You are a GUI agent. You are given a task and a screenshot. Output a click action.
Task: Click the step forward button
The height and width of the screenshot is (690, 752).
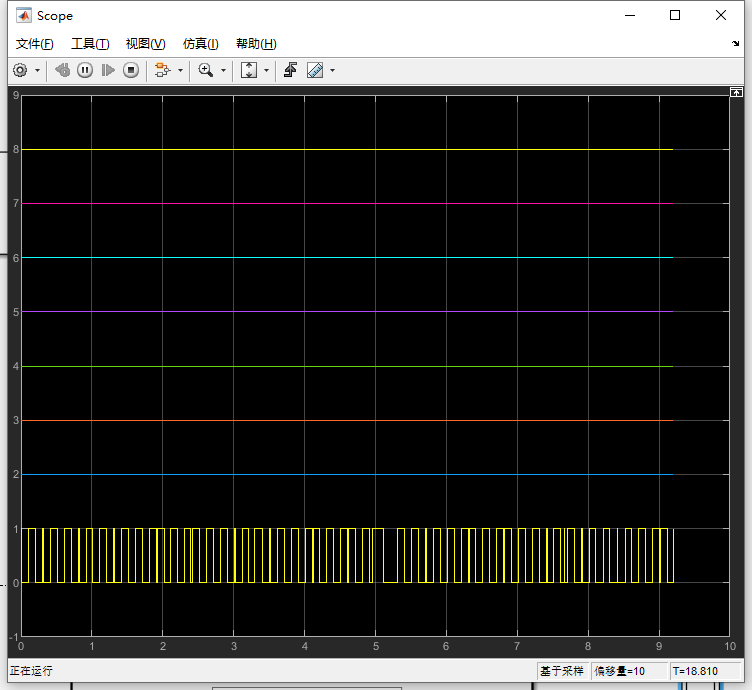click(x=108, y=70)
